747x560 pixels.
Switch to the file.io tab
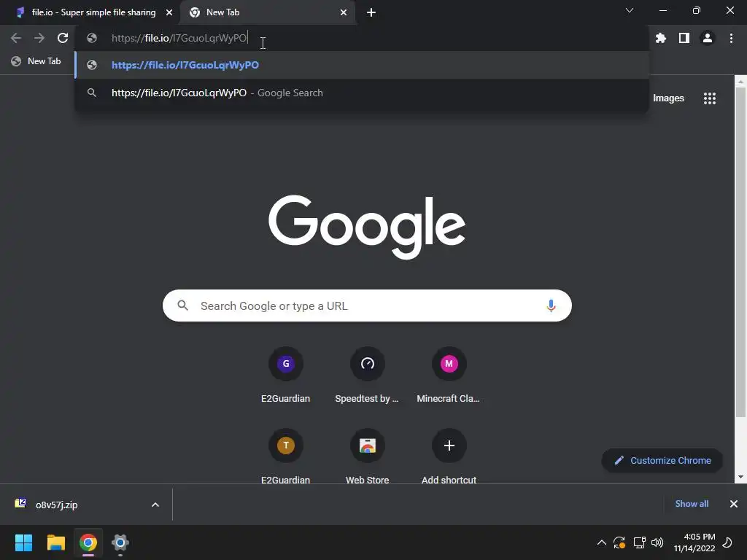(x=94, y=12)
